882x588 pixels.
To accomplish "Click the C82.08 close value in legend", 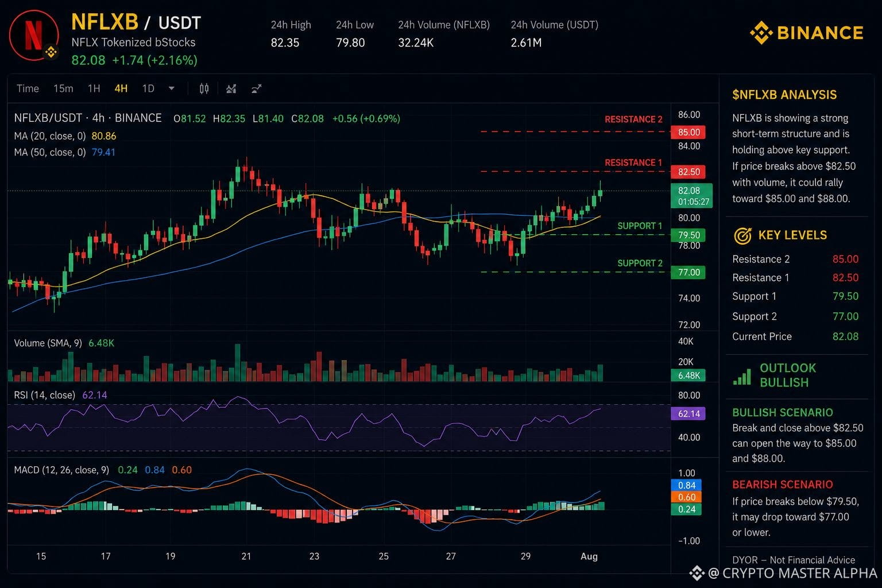I will (307, 119).
